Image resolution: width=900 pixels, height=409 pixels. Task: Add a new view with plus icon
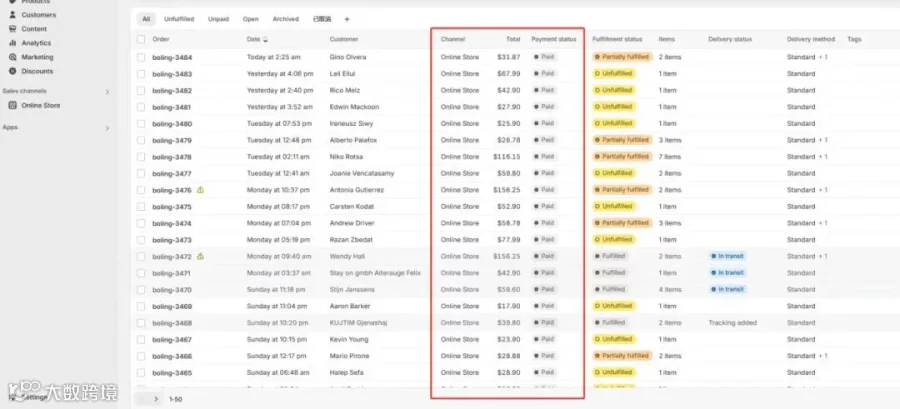pyautogui.click(x=347, y=19)
